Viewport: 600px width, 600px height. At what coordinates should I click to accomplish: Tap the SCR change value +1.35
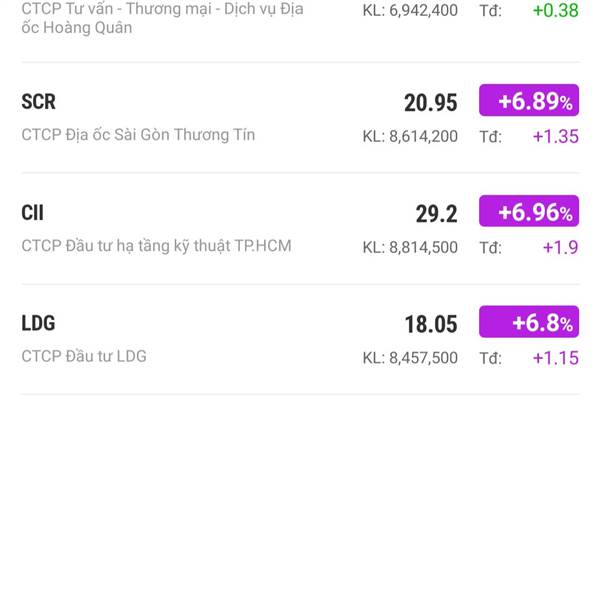(556, 136)
